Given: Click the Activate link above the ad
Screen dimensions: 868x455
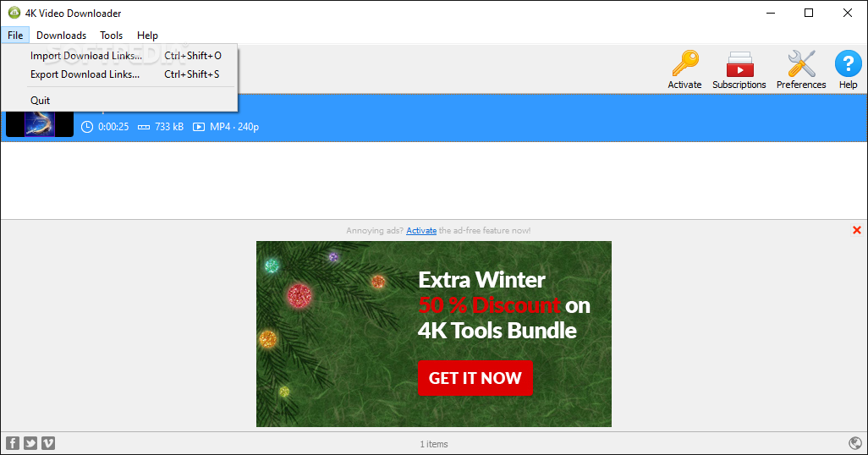Looking at the screenshot, I should point(421,230).
